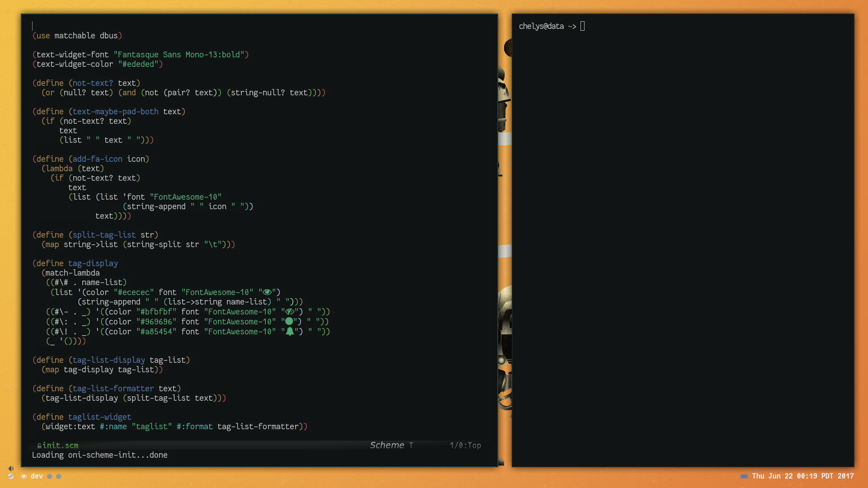868x488 pixels.
Task: Open the Scheme major mode indicator
Action: pos(387,446)
